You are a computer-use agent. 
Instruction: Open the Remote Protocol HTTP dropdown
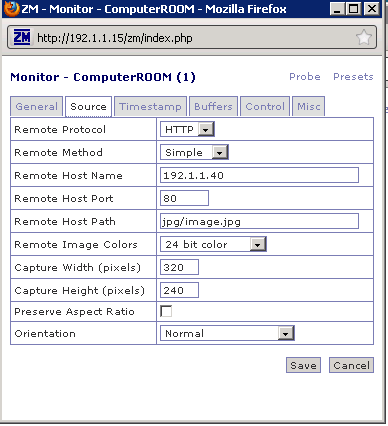[187, 129]
